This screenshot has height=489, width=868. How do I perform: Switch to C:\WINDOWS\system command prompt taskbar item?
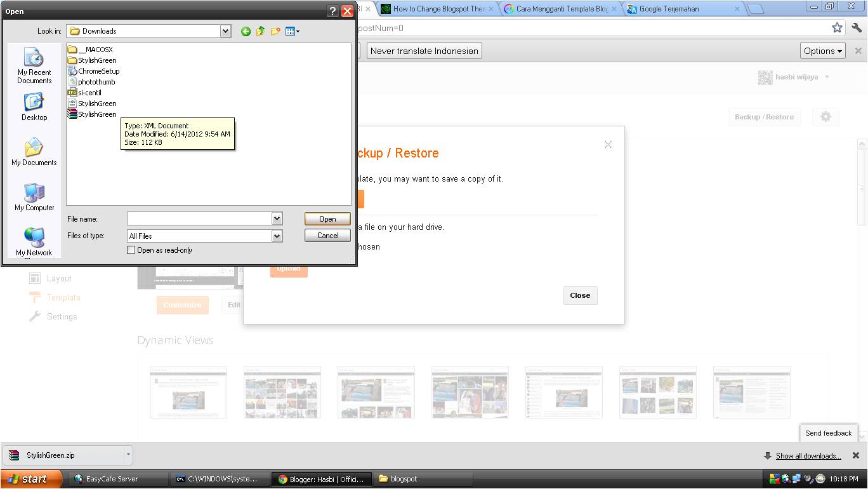click(220, 479)
